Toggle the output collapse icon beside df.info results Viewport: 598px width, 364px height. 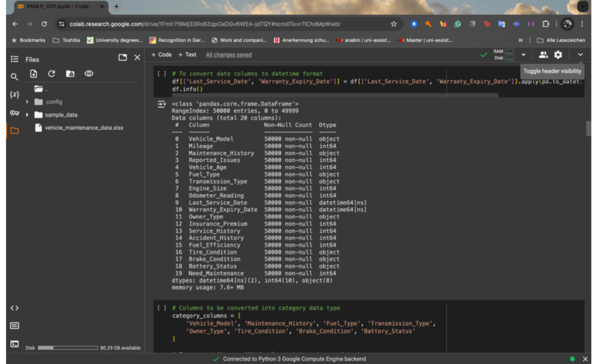click(162, 105)
